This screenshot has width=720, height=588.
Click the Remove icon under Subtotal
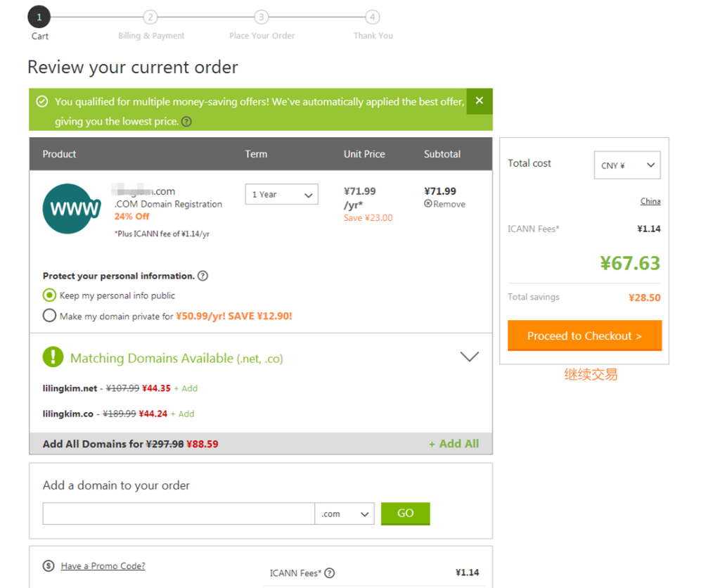coord(428,204)
